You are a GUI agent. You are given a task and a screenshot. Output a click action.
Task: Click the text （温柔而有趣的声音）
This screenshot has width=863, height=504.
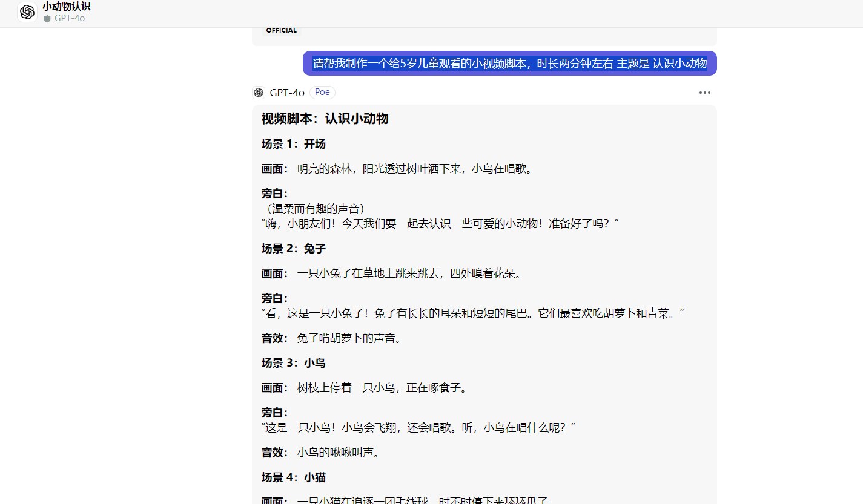[x=315, y=209]
